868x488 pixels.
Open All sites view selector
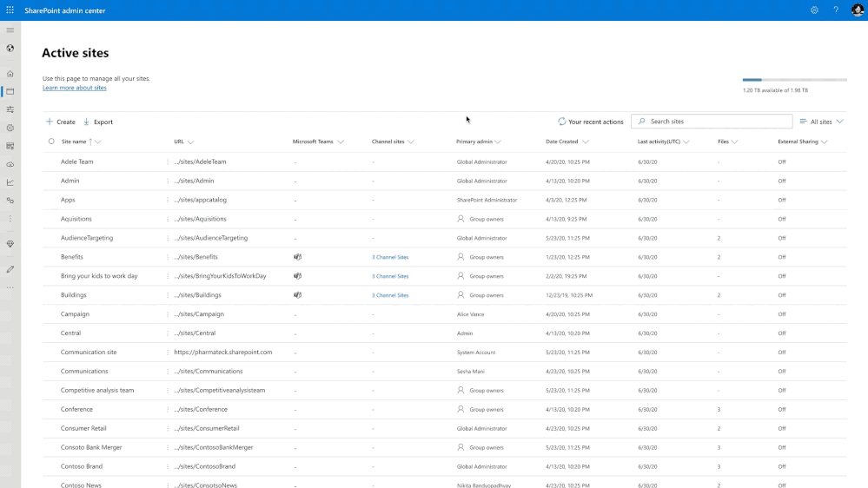click(821, 122)
